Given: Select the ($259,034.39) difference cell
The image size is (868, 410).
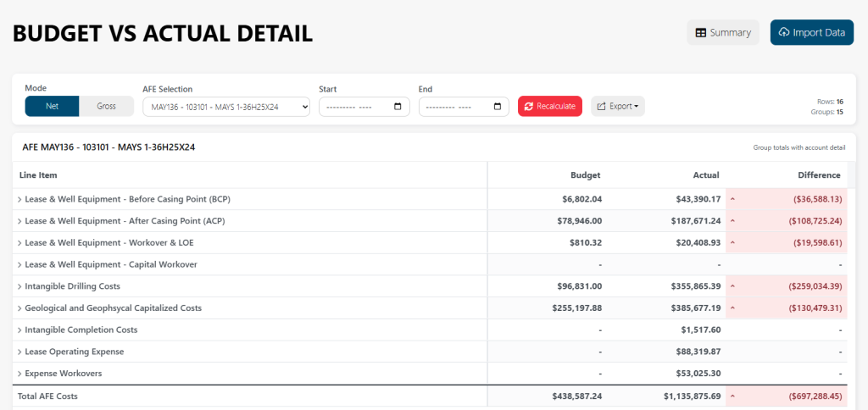Looking at the screenshot, I should pyautogui.click(x=787, y=286).
